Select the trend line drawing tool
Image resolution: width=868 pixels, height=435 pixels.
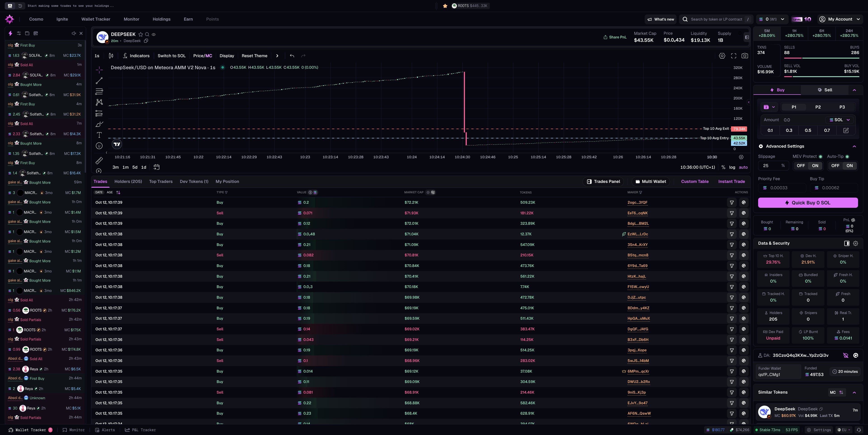point(99,80)
